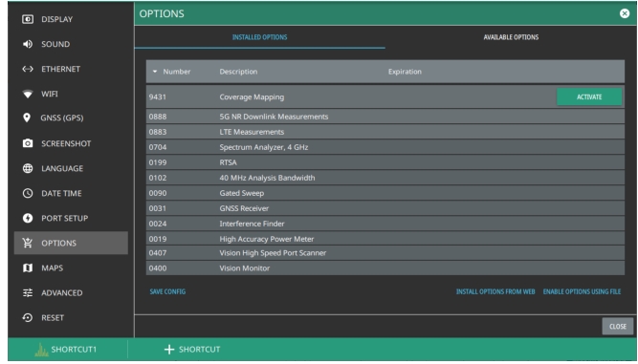Click the Port Setup lightning icon

click(x=28, y=218)
